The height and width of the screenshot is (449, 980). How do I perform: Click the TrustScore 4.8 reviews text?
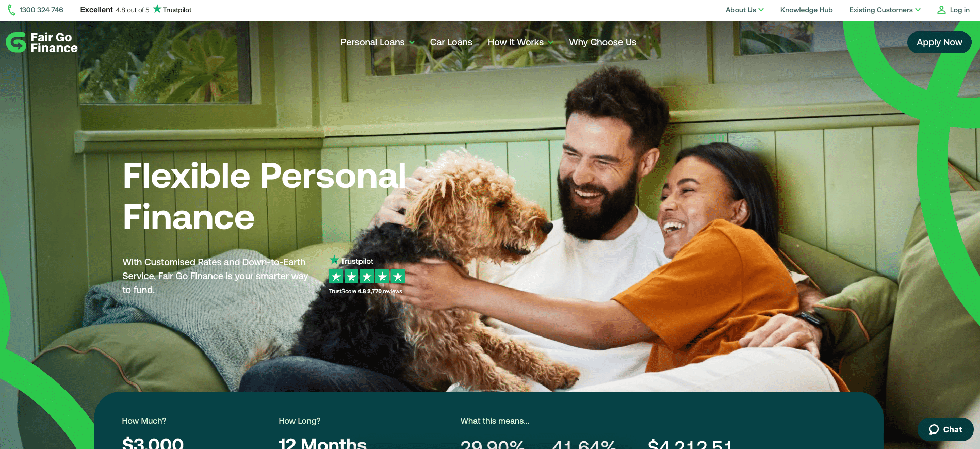coord(365,291)
